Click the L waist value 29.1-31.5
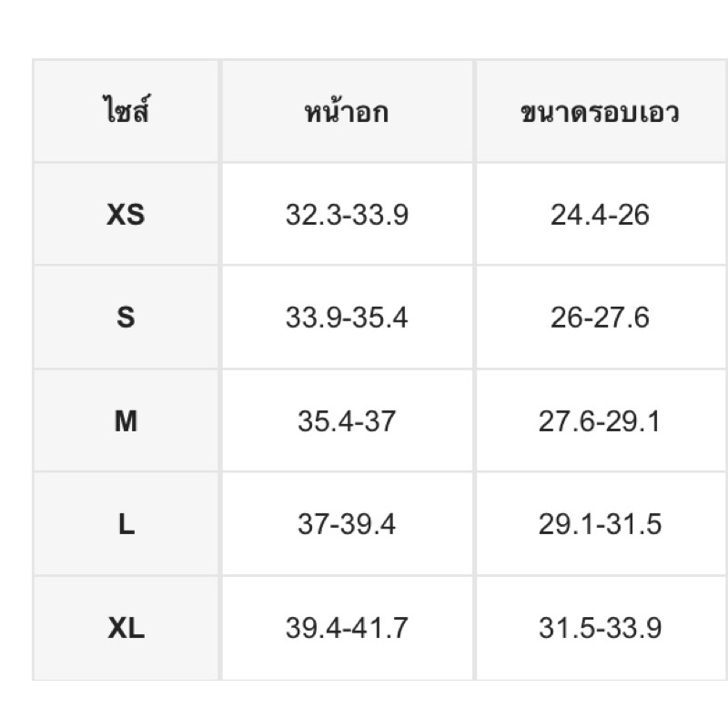 pos(600,524)
